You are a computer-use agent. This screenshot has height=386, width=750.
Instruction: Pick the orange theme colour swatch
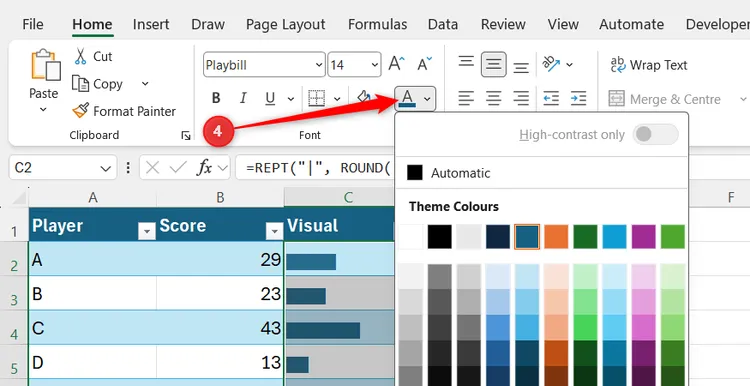[x=556, y=237]
